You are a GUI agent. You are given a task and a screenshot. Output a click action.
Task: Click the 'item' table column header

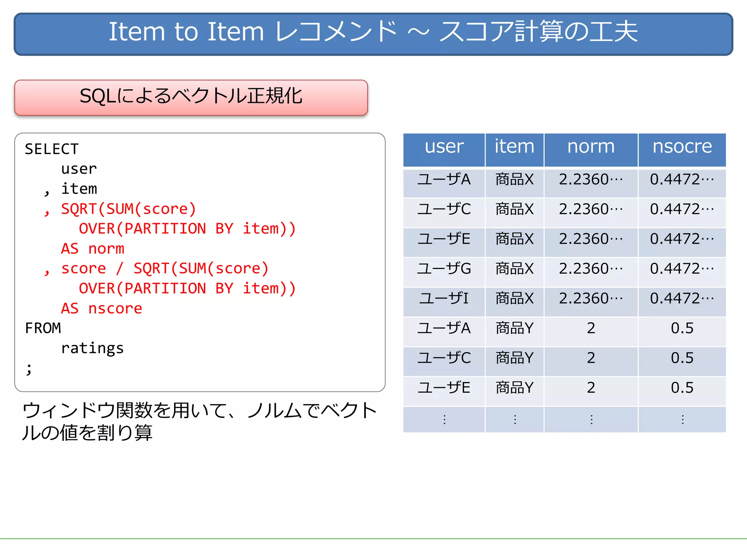click(514, 150)
